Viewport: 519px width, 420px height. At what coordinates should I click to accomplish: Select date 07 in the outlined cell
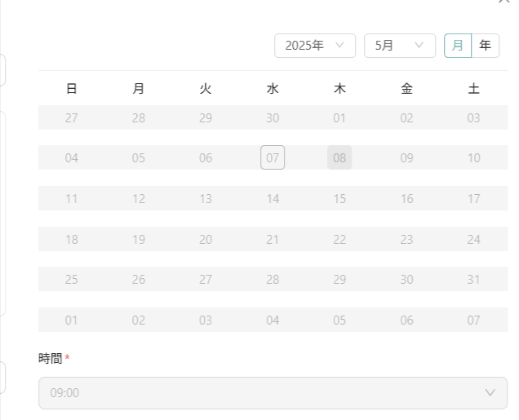273,157
